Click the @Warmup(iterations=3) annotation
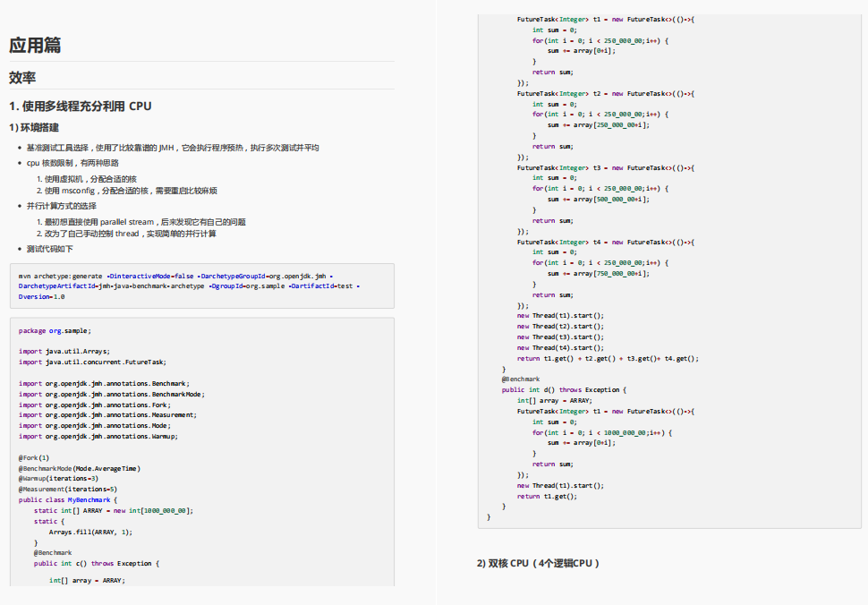The image size is (868, 605). (x=58, y=478)
